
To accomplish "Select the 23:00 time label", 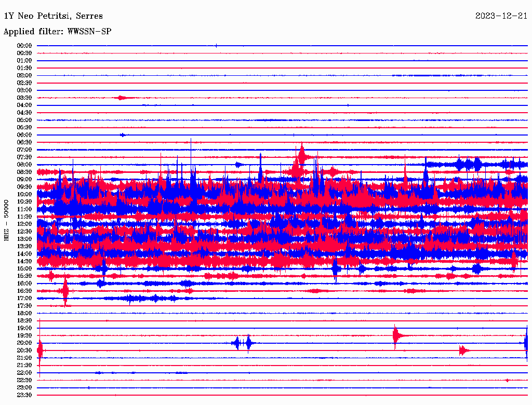I will pos(24,388).
